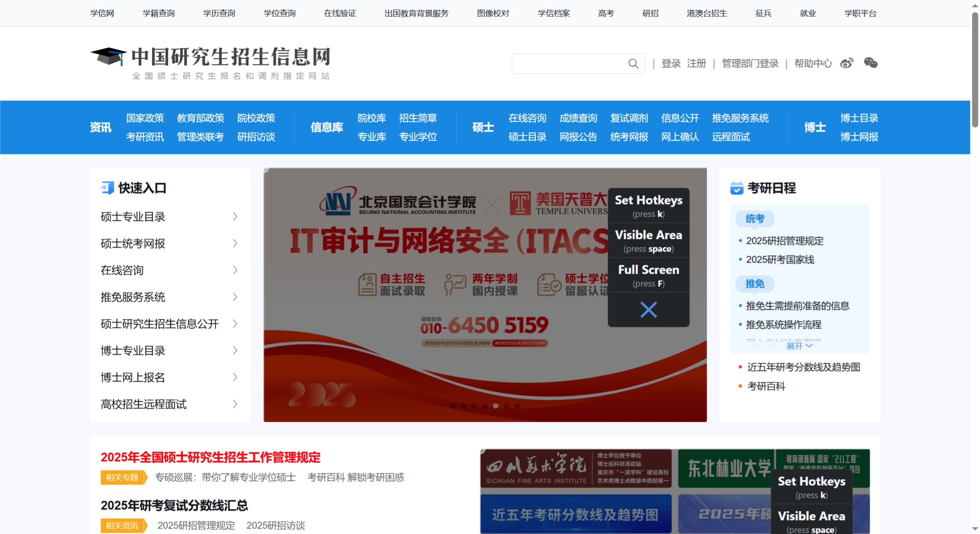The height and width of the screenshot is (534, 980).
Task: Open 推免生需提前准备的信息 link
Action: pos(798,306)
